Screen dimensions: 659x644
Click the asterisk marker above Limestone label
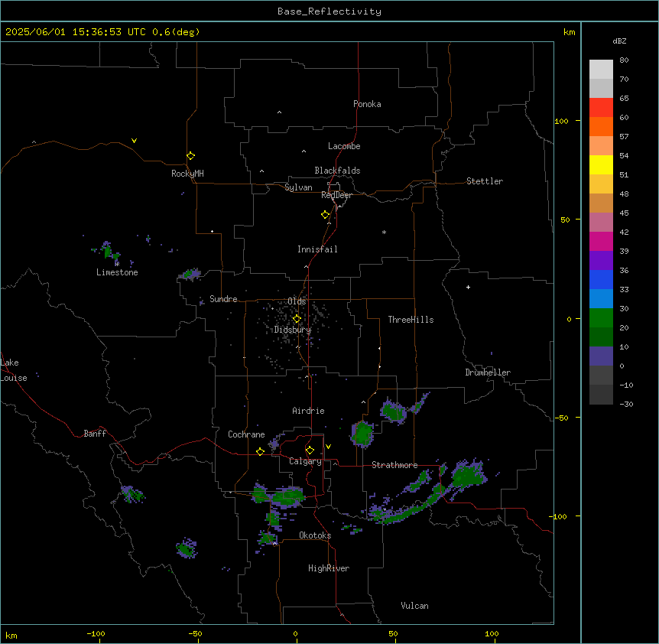[117, 264]
